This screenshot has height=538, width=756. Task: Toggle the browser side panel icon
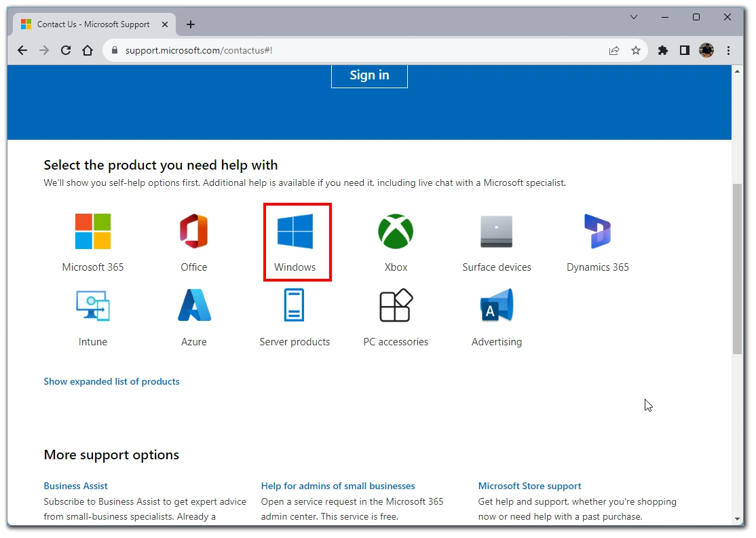[x=685, y=50]
